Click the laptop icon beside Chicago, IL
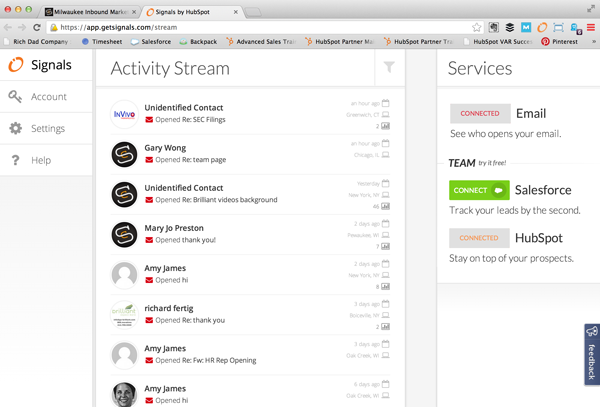 [x=386, y=155]
